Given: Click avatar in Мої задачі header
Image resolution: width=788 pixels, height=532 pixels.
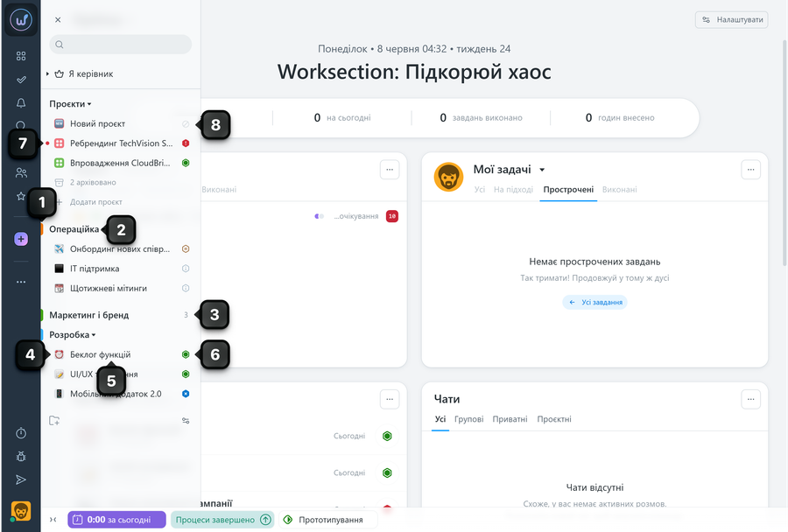Looking at the screenshot, I should click(449, 177).
